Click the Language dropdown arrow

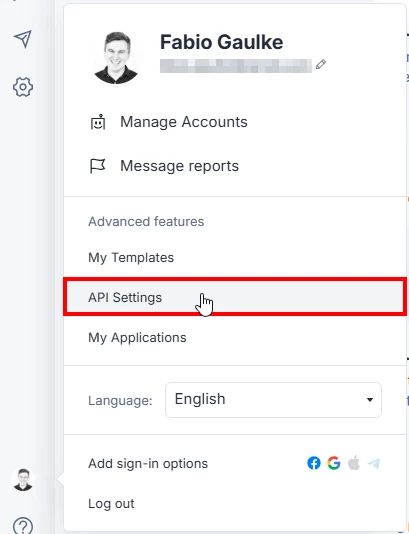(x=370, y=400)
